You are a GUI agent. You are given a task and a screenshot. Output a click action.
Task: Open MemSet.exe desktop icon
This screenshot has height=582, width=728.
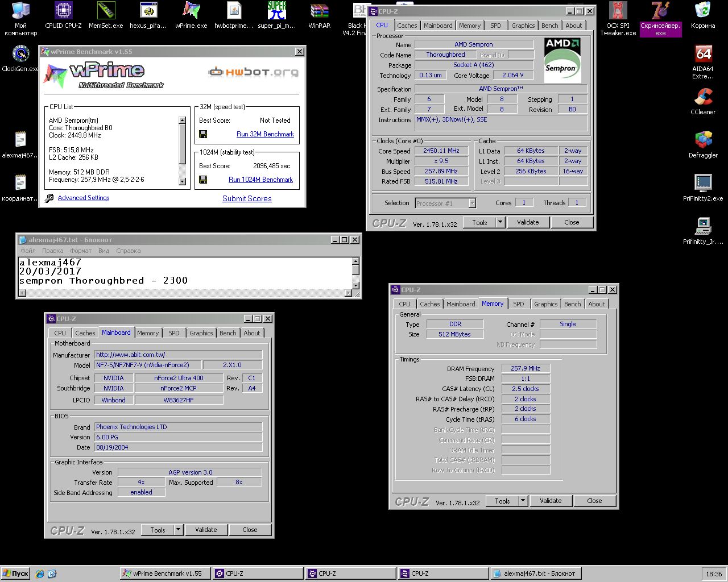click(106, 15)
